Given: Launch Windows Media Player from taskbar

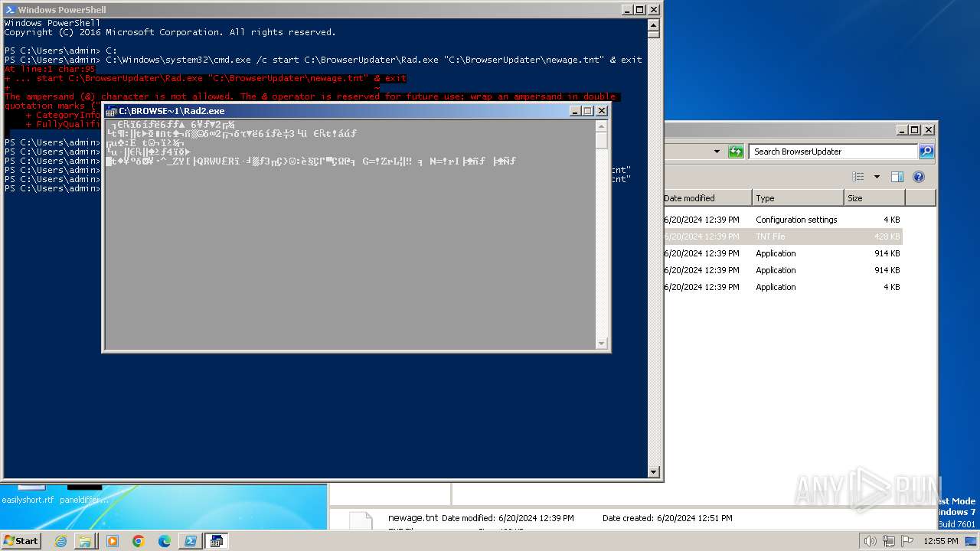Looking at the screenshot, I should pyautogui.click(x=113, y=541).
